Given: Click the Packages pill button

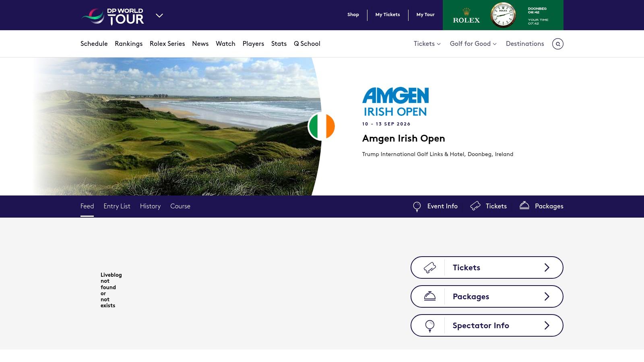Looking at the screenshot, I should click(487, 296).
